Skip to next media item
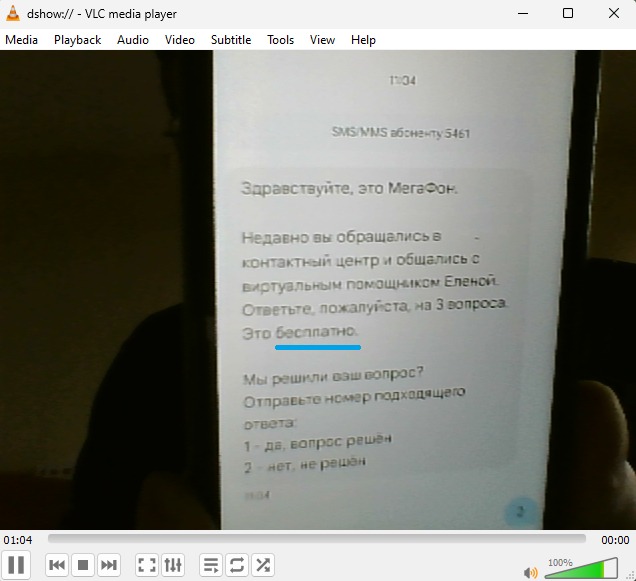 point(110,565)
